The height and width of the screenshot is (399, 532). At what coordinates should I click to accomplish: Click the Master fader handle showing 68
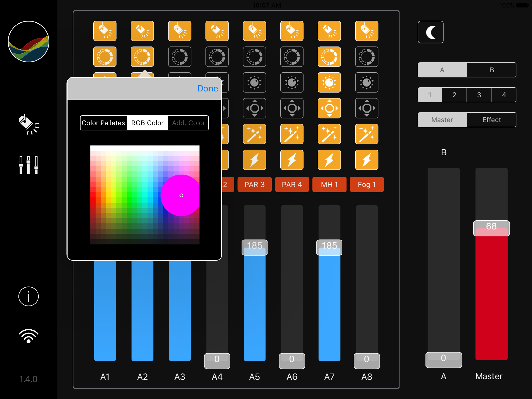(491, 228)
